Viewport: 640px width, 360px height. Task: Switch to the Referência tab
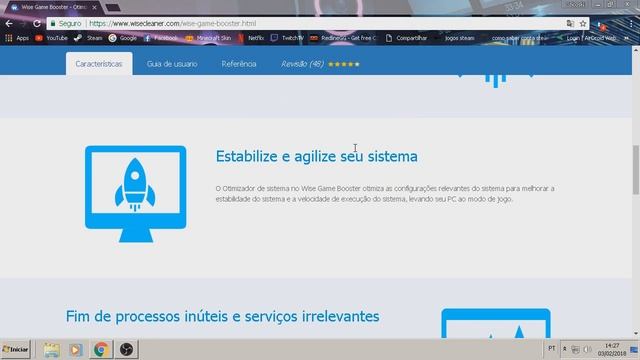(x=239, y=64)
